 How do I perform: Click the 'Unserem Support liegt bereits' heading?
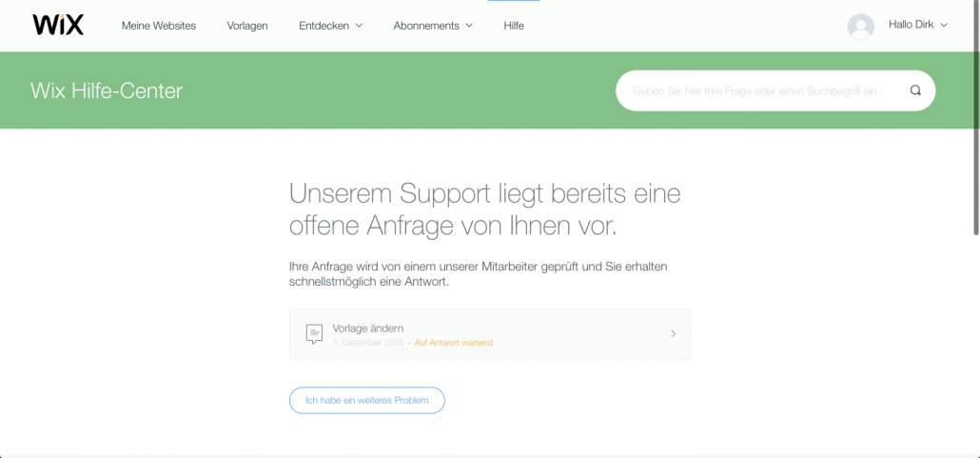coord(484,210)
